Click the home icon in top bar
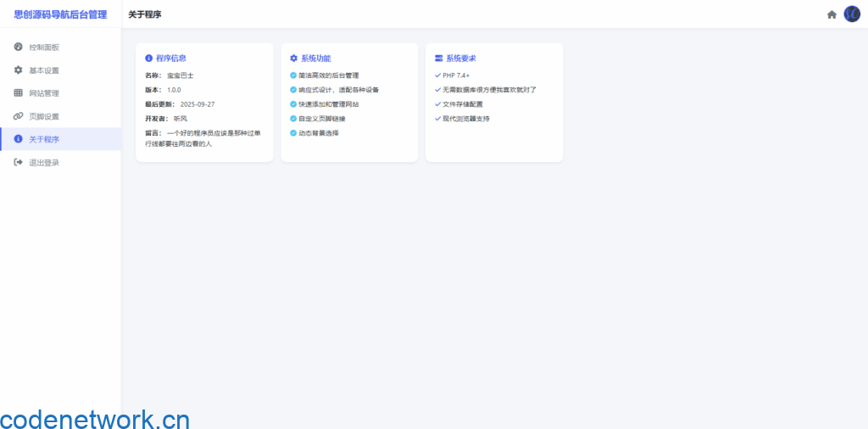 (x=832, y=14)
